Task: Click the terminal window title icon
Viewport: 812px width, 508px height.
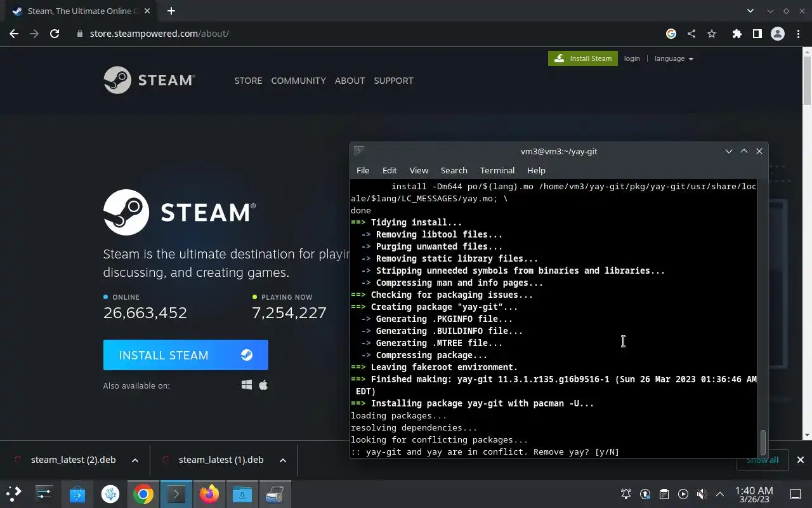Action: (359, 151)
